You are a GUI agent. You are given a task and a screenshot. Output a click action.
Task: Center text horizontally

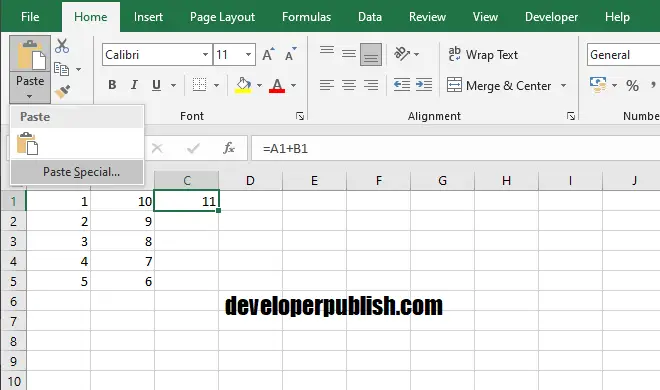point(349,85)
